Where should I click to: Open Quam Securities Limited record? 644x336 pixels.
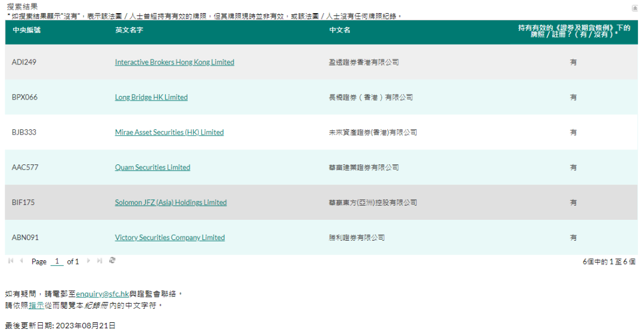tap(152, 167)
